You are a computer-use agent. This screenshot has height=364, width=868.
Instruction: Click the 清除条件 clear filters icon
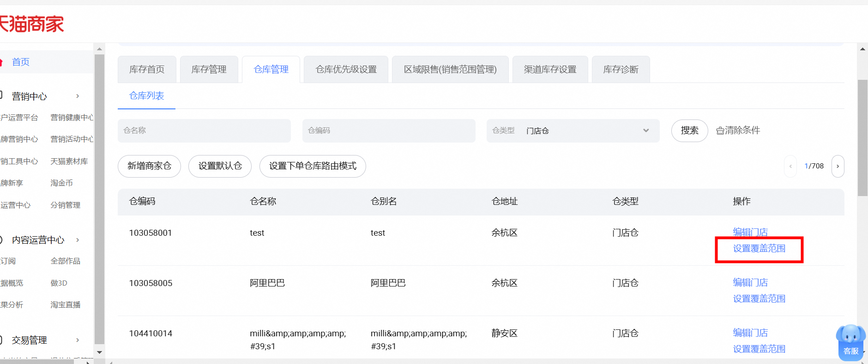pyautogui.click(x=720, y=131)
